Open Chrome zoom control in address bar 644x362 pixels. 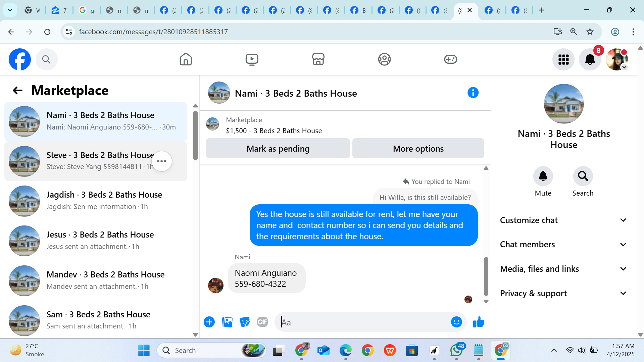point(574,32)
